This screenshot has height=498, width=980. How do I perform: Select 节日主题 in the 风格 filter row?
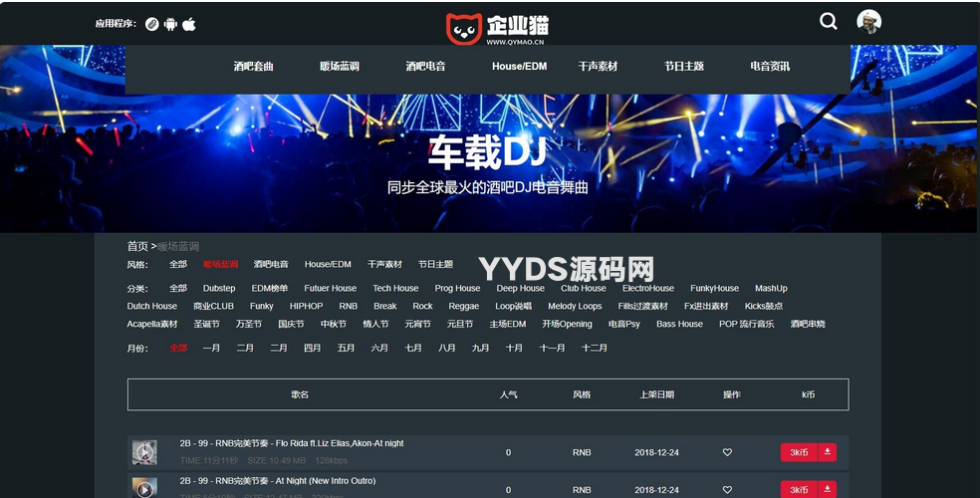point(435,264)
